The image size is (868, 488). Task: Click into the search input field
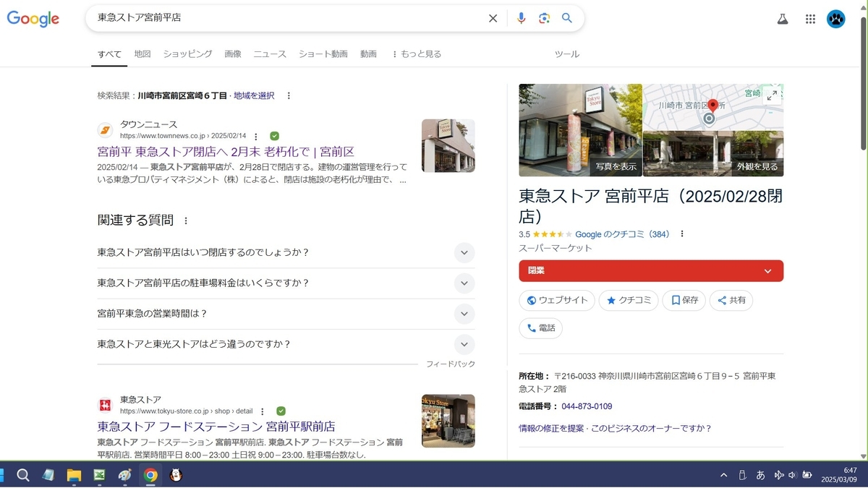(x=289, y=18)
